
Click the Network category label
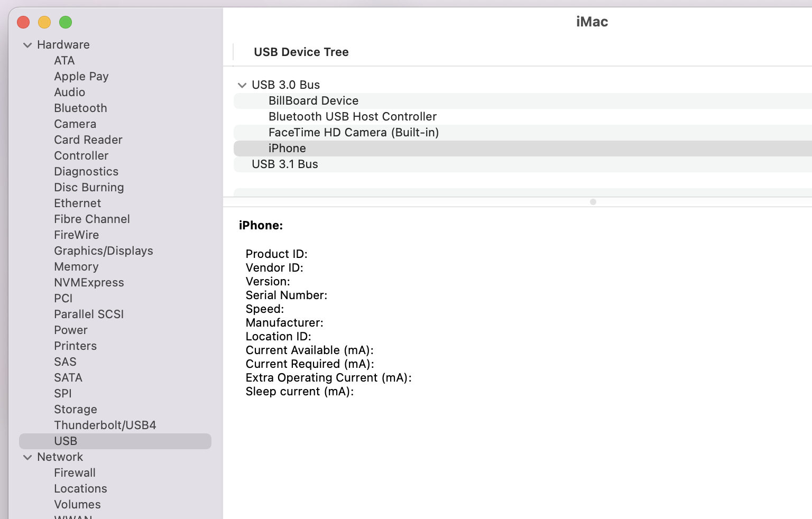pyautogui.click(x=60, y=457)
